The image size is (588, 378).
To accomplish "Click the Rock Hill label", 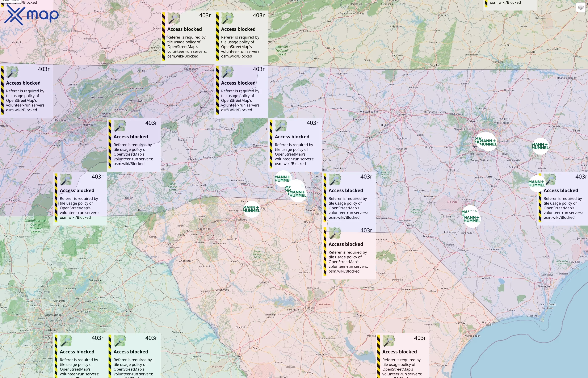I will pyautogui.click(x=309, y=222).
